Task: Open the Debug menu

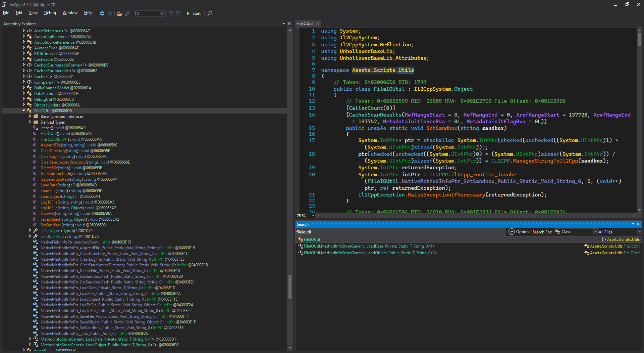Action: click(50, 13)
